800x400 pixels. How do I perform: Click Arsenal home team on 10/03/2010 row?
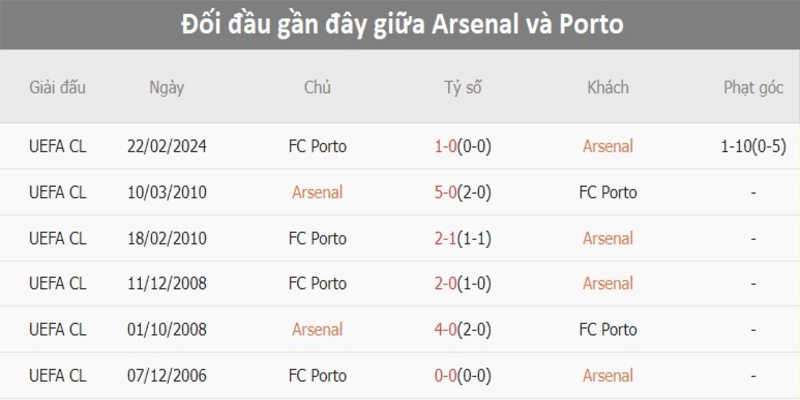(317, 192)
